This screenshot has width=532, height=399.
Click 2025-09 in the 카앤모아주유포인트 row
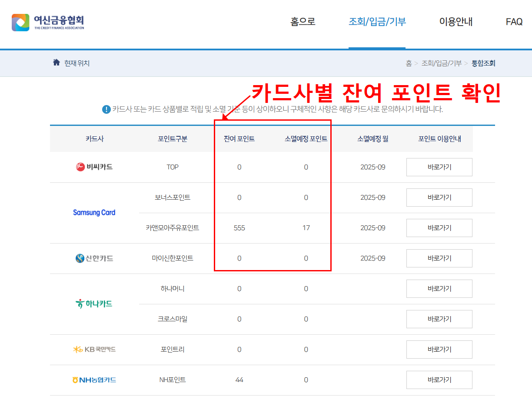[x=373, y=228]
